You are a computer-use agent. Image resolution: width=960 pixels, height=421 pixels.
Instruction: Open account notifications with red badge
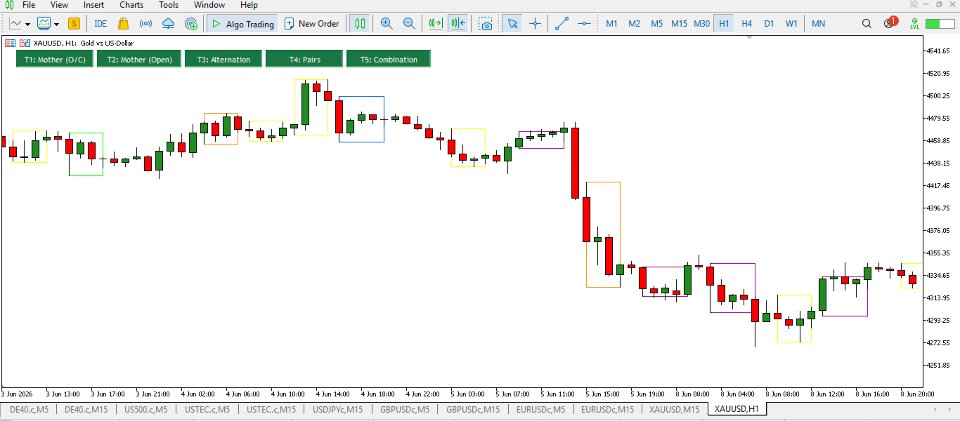pos(890,23)
